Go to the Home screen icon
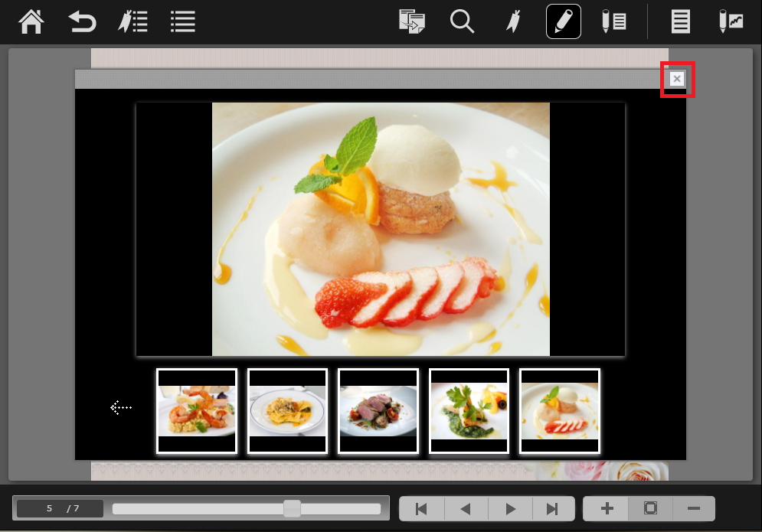The width and height of the screenshot is (762, 532). (31, 21)
